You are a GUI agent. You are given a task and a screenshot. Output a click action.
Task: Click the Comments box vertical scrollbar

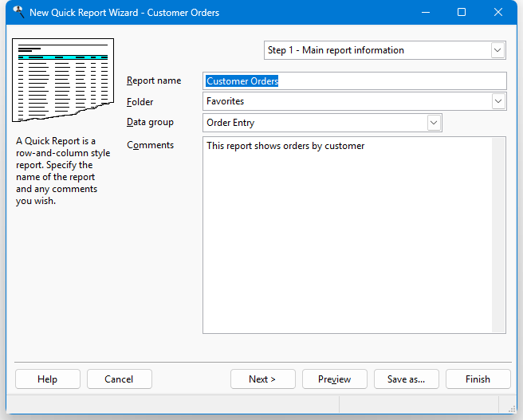[x=499, y=234]
